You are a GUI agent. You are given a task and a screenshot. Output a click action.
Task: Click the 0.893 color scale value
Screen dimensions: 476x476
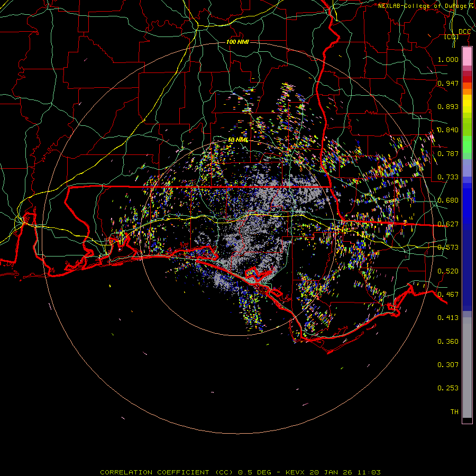pos(448,106)
